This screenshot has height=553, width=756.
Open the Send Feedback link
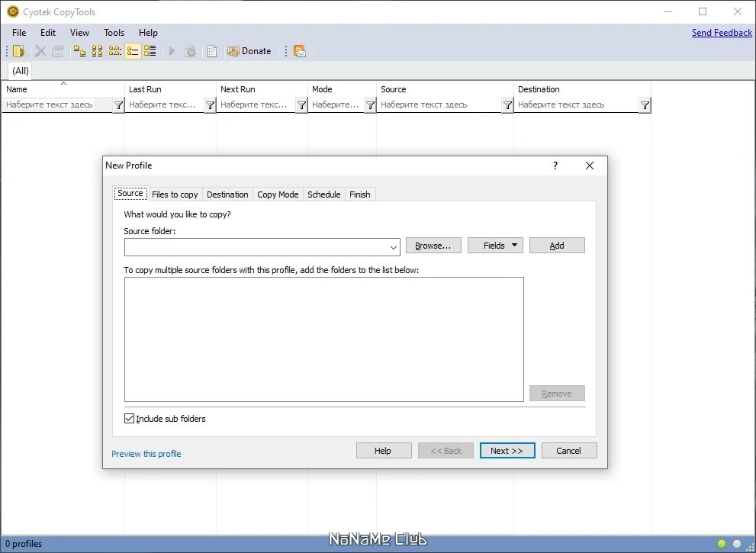[722, 33]
